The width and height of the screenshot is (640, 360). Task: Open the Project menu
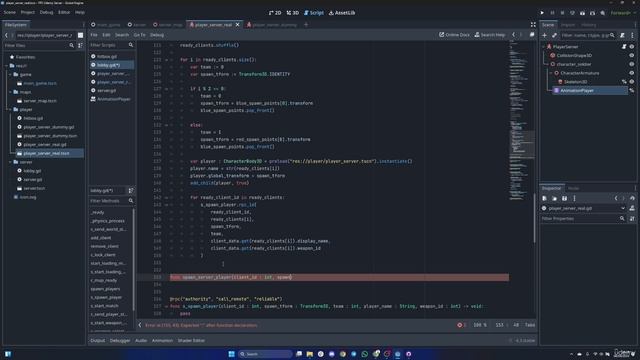click(x=28, y=12)
